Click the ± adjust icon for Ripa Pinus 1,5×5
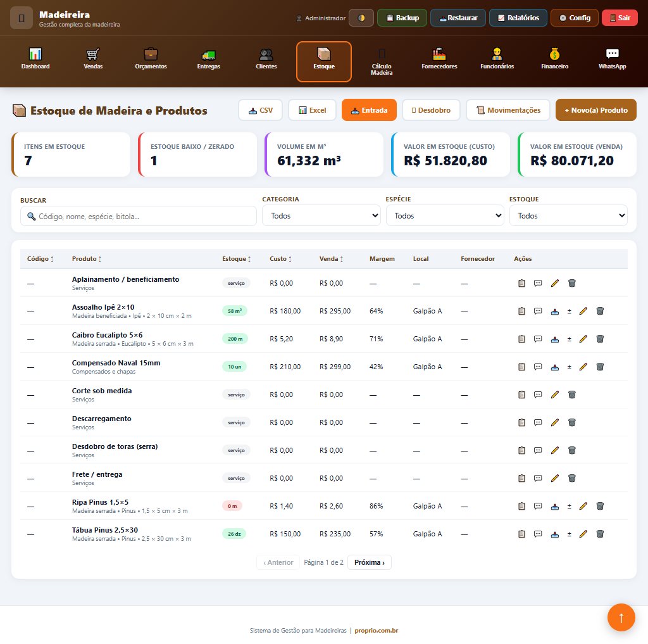Screen dimensions: 648x644 coord(569,506)
